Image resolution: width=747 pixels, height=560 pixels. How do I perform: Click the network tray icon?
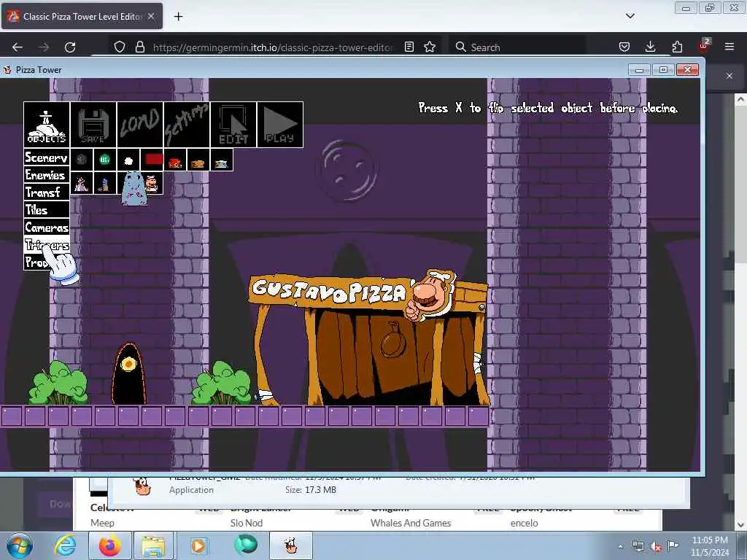[638, 547]
